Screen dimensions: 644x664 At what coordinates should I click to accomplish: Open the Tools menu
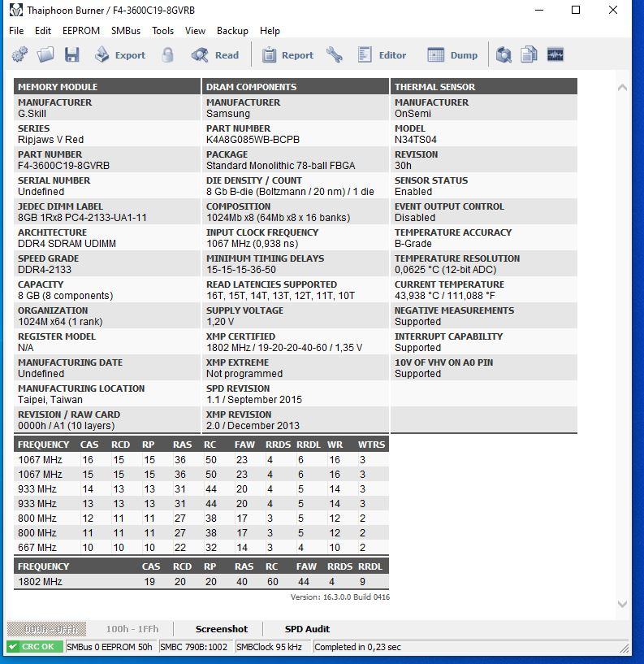pyautogui.click(x=163, y=31)
